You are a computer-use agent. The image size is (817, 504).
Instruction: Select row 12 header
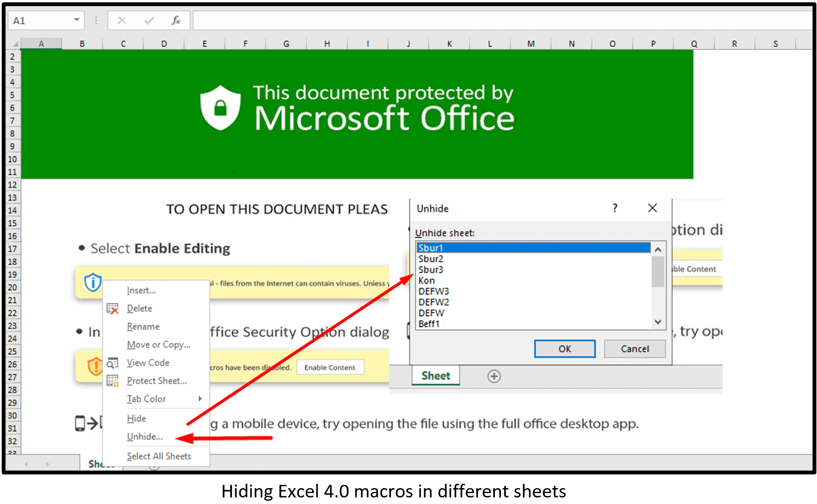point(13,185)
